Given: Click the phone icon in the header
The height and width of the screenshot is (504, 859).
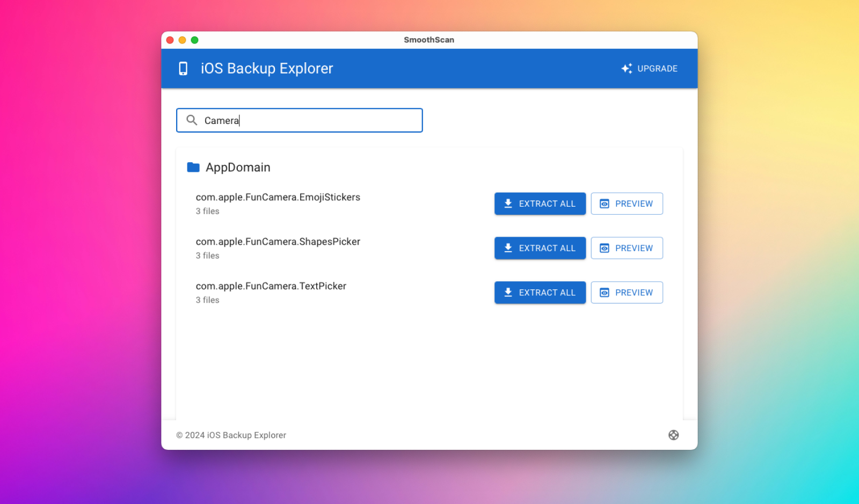Looking at the screenshot, I should pos(183,69).
